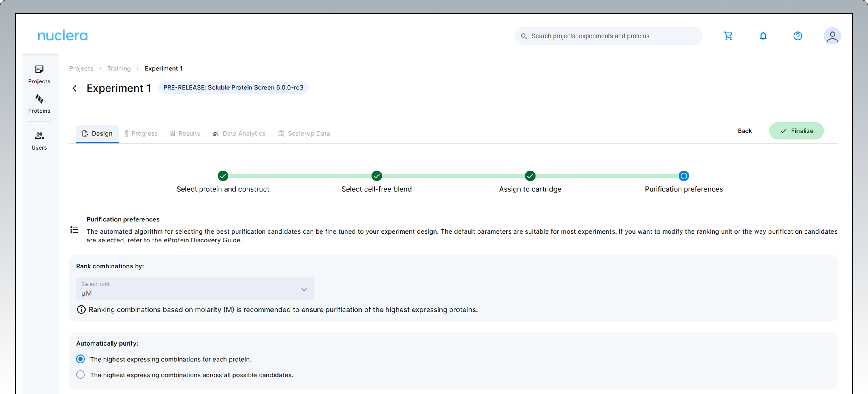
Task: Click the Purification preferences step label
Action: tap(684, 189)
